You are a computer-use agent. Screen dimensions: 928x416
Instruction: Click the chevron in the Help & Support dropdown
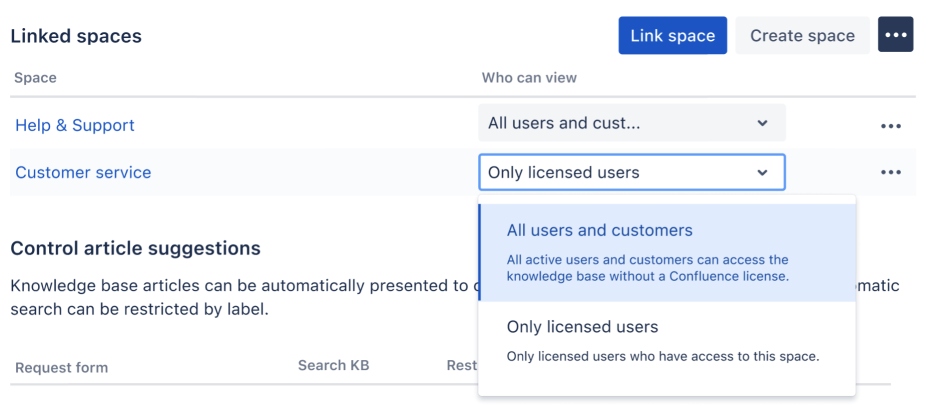[762, 124]
